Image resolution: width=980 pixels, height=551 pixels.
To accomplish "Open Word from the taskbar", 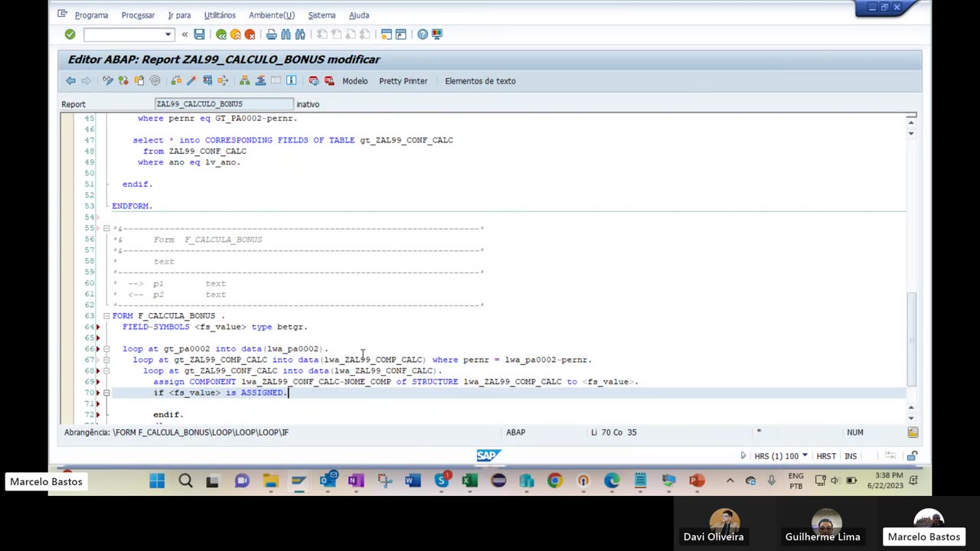I will pyautogui.click(x=413, y=481).
